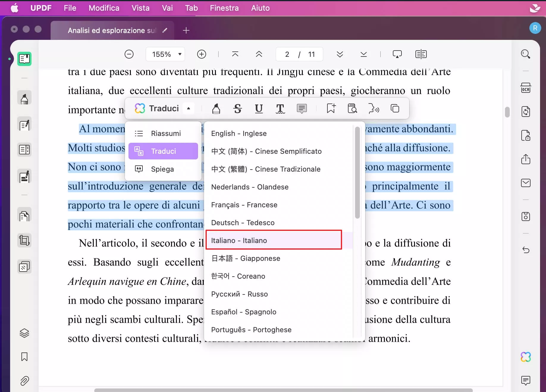Toggle two-page view layout
This screenshot has width=546, height=392.
click(x=421, y=54)
